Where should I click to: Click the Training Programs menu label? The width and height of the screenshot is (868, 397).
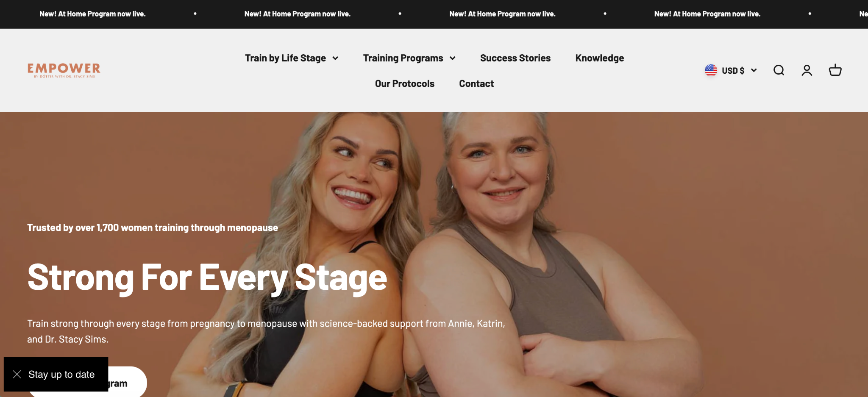click(403, 58)
